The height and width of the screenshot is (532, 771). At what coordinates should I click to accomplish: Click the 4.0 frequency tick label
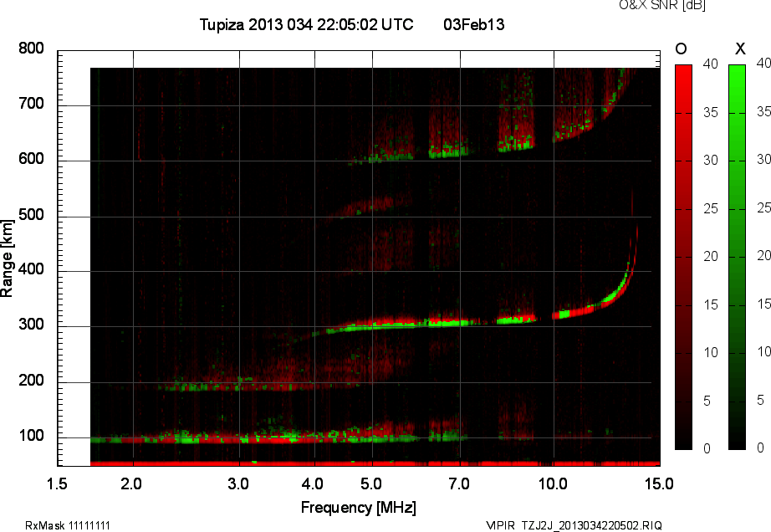coord(312,483)
